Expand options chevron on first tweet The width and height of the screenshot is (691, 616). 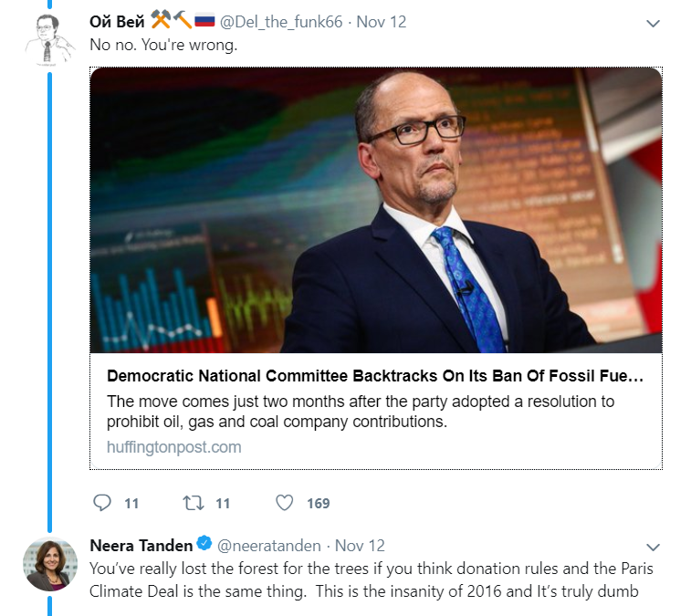click(x=653, y=24)
